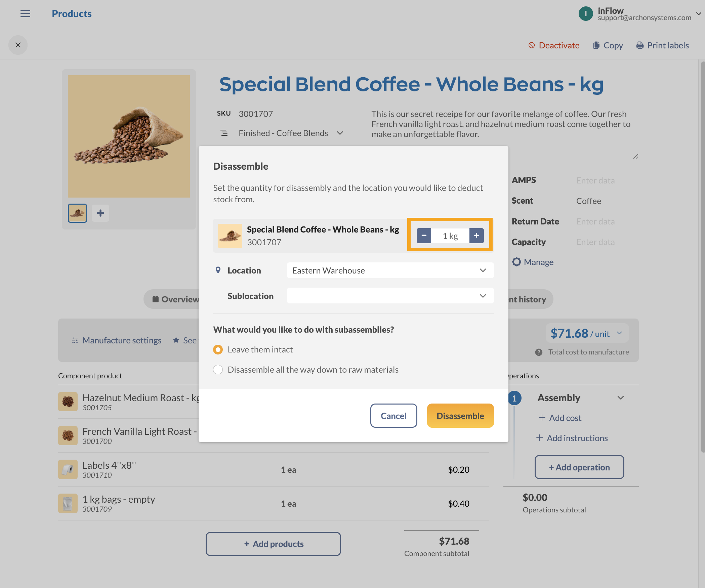Expand the account menu chevron next to inFlow
Screen dimensions: 705x588
click(x=698, y=14)
